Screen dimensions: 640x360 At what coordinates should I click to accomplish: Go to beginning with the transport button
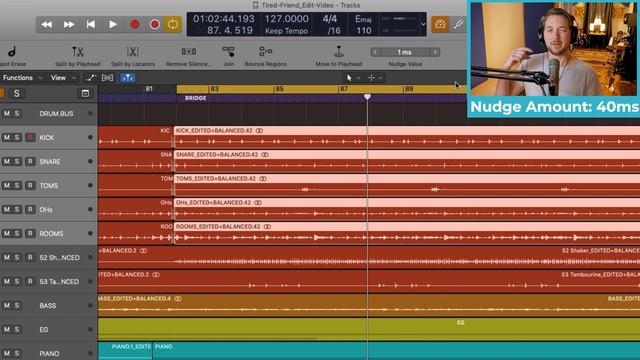tap(91, 24)
